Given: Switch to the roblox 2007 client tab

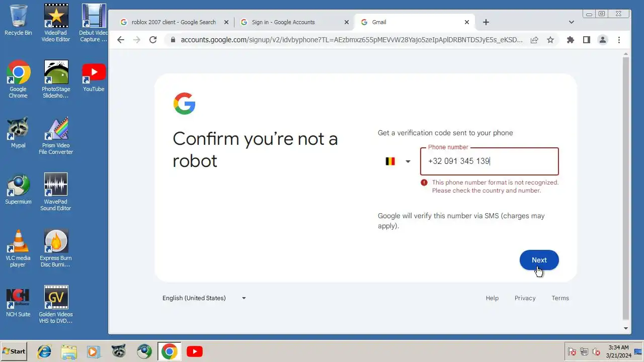Looking at the screenshot, I should point(174,22).
